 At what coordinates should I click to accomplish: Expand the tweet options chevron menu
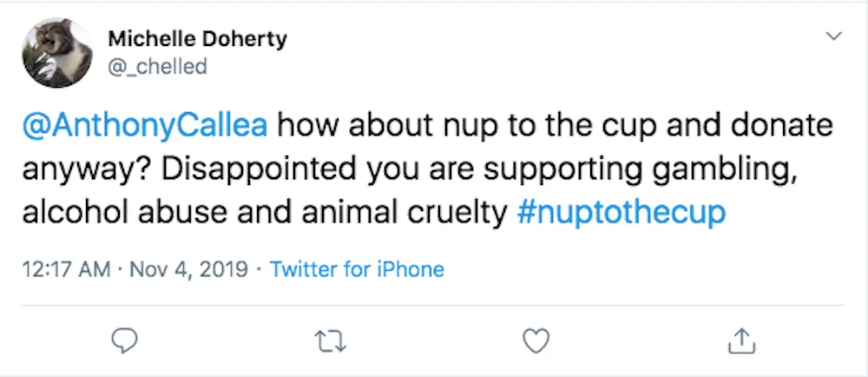tap(833, 36)
